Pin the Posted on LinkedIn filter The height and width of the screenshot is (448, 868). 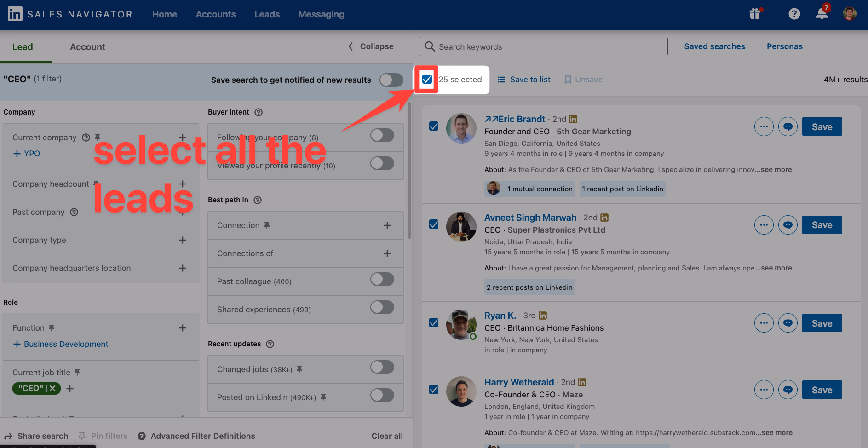point(323,397)
